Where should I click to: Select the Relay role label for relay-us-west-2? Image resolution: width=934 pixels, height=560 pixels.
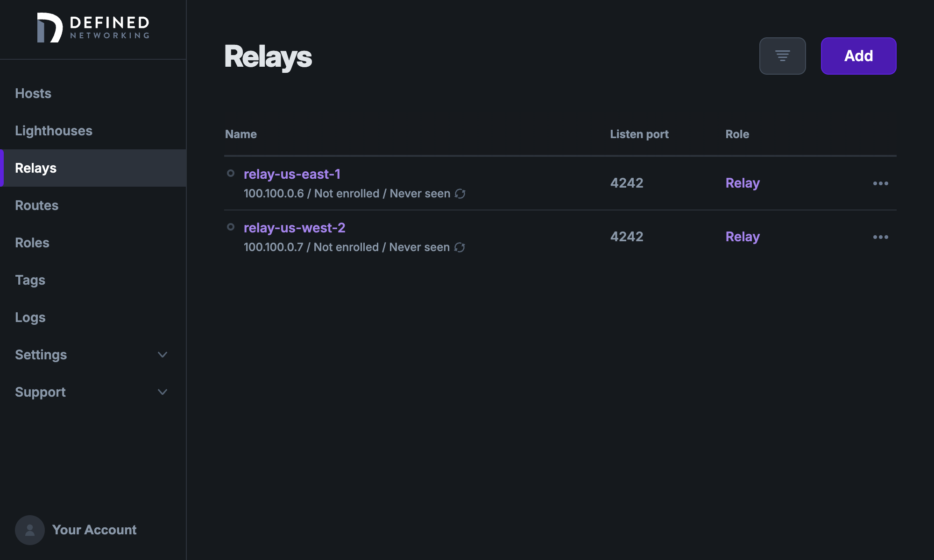click(742, 237)
